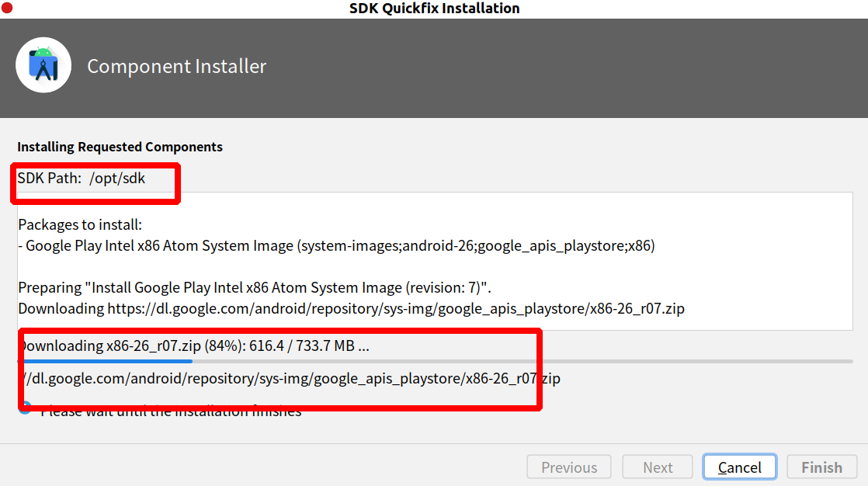Screen dimensions: 868x486
Task: Click the SDK Quickfix Installation title bar
Action: click(x=434, y=9)
